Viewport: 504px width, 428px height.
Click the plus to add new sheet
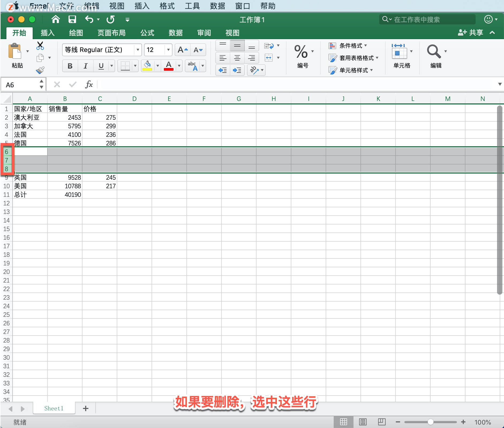click(85, 408)
